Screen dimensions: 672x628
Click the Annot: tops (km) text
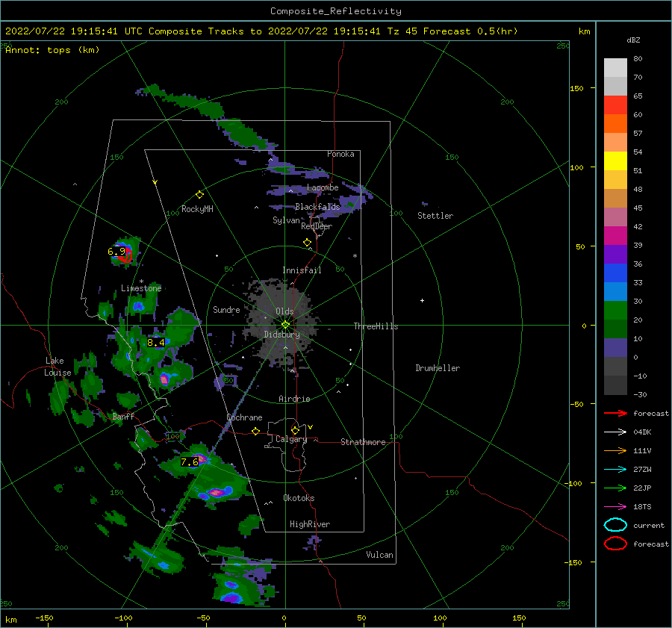tap(52, 50)
